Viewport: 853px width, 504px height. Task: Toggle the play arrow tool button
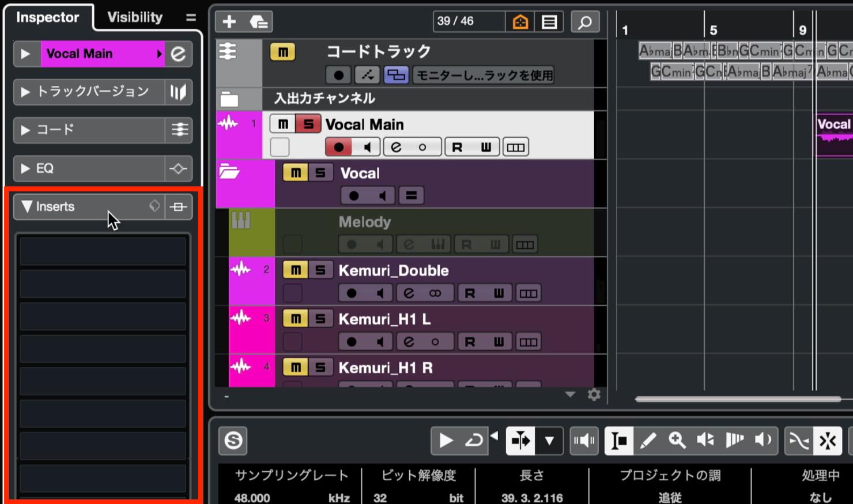point(446,441)
